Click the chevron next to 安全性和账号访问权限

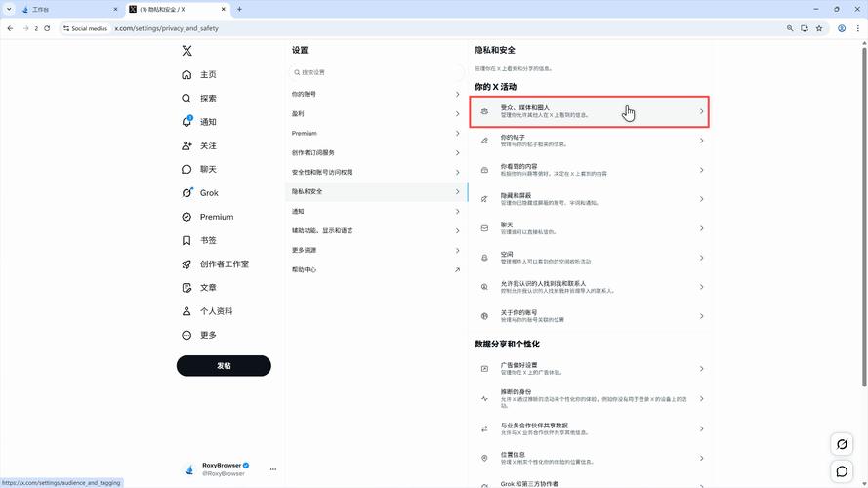pos(457,172)
